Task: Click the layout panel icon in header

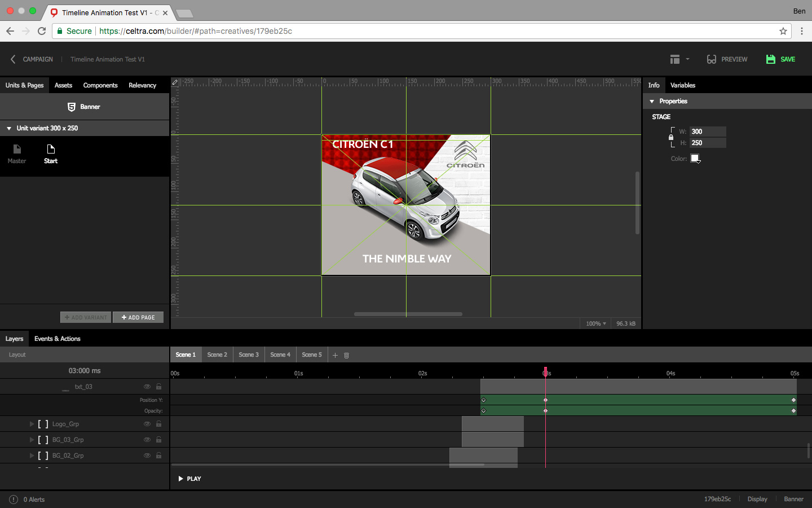Action: pyautogui.click(x=675, y=59)
